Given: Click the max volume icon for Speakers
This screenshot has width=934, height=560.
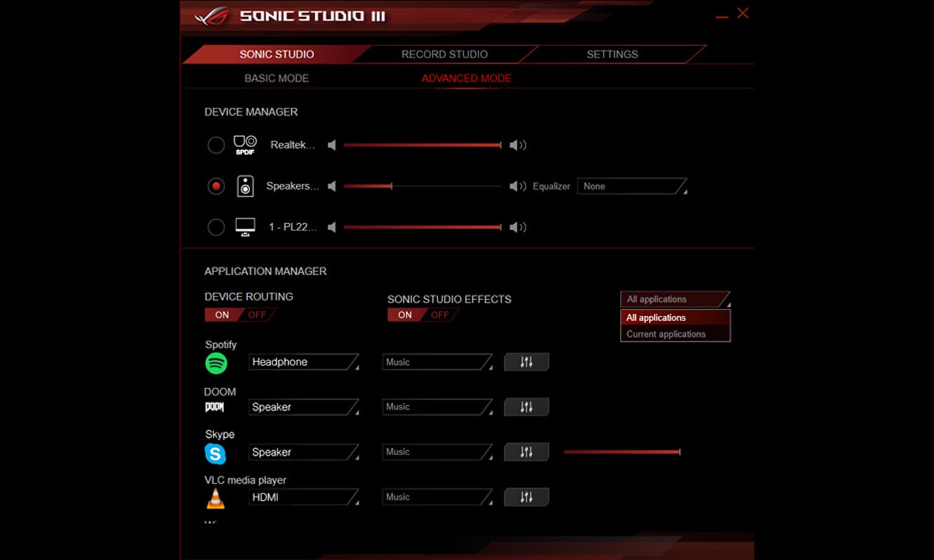Looking at the screenshot, I should [x=517, y=187].
